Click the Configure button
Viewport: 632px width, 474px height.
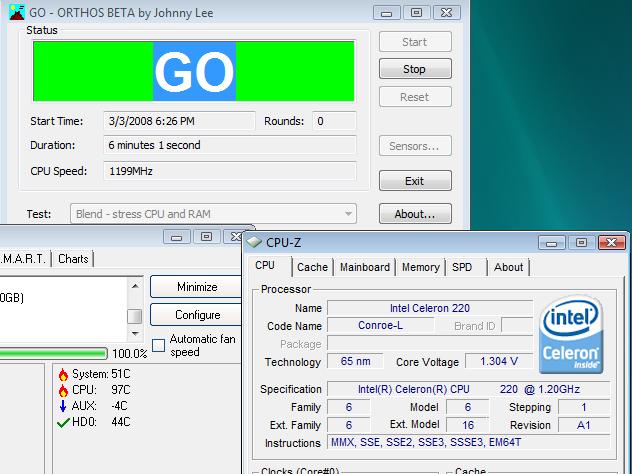coord(197,315)
